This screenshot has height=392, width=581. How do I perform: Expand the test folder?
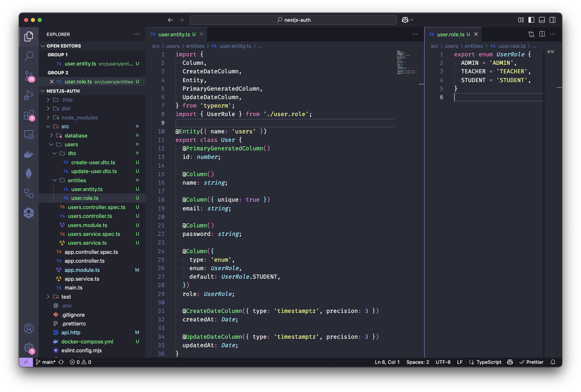[92, 297]
